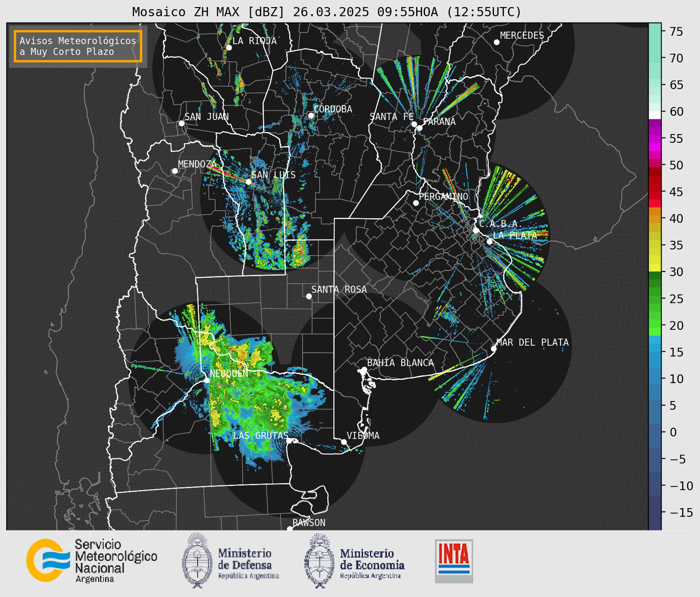The width and height of the screenshot is (700, 597).
Task: Click the Servicio Meteorológico Nacional logo
Action: pyautogui.click(x=92, y=560)
